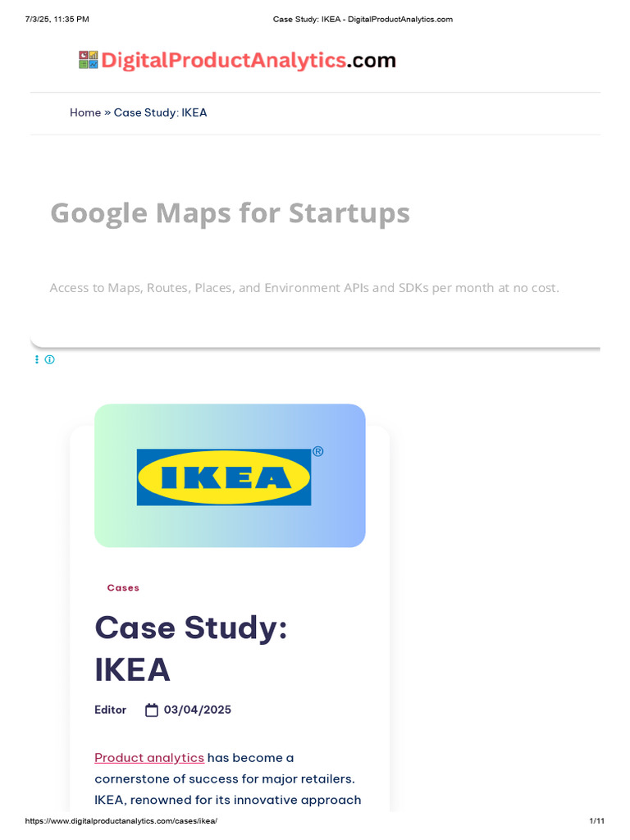
Task: Click the 7/3/25 print timestamp
Action: (57, 19)
